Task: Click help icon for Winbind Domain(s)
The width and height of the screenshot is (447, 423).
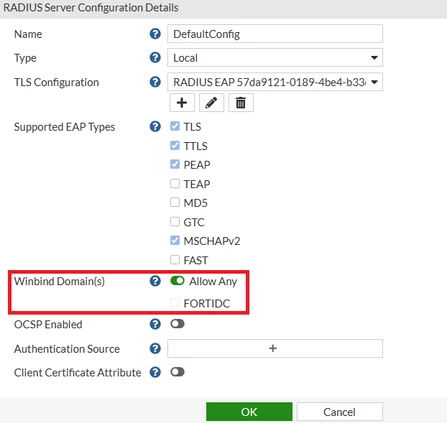Action: (155, 281)
